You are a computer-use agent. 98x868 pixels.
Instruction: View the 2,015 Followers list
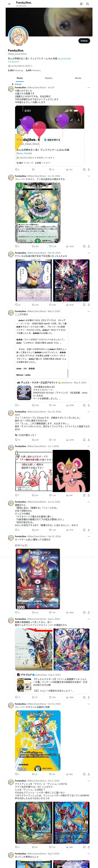point(33,70)
